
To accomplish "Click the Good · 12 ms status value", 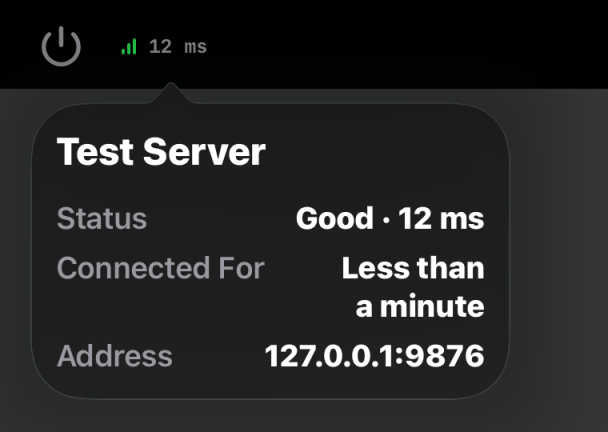I will (x=390, y=218).
